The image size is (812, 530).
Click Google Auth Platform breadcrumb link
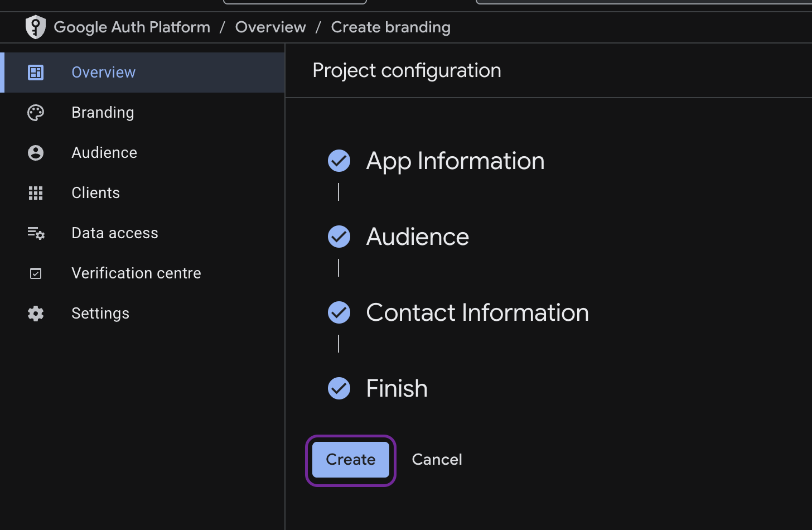(132, 27)
